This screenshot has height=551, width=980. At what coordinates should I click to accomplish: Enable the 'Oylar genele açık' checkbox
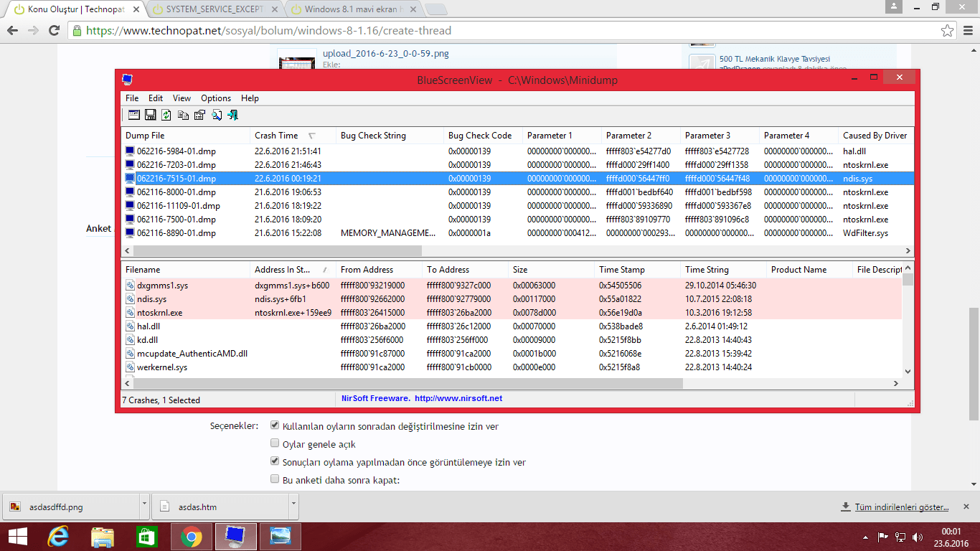275,443
